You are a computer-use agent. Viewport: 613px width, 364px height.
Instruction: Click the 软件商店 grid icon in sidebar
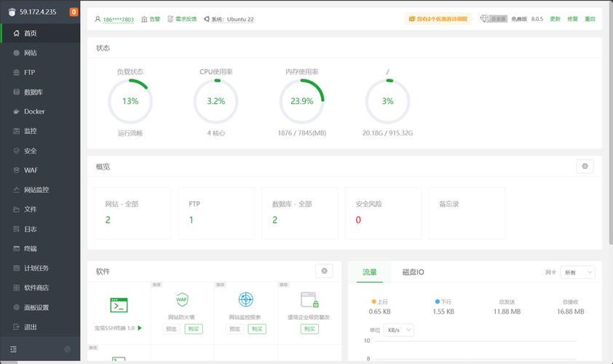pos(17,288)
